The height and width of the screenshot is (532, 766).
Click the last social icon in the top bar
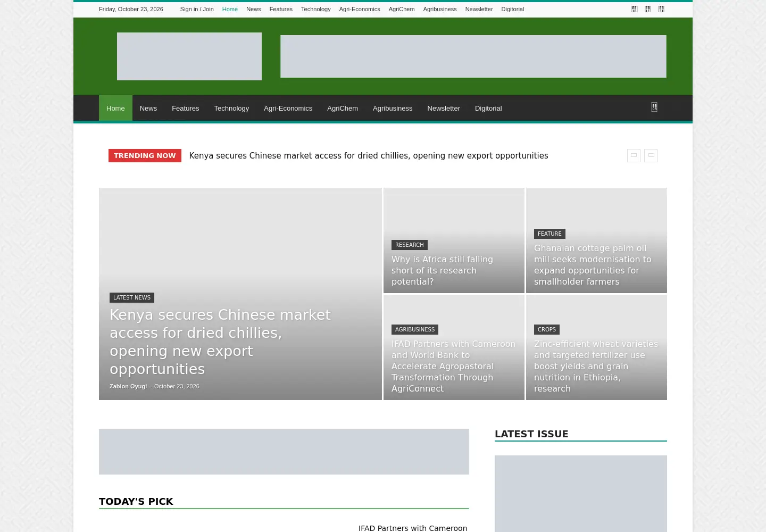[661, 9]
